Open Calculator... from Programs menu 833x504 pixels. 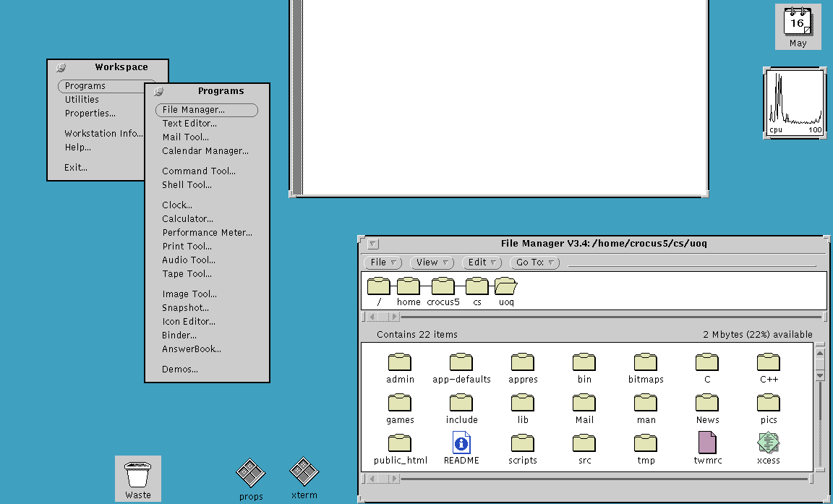point(187,219)
